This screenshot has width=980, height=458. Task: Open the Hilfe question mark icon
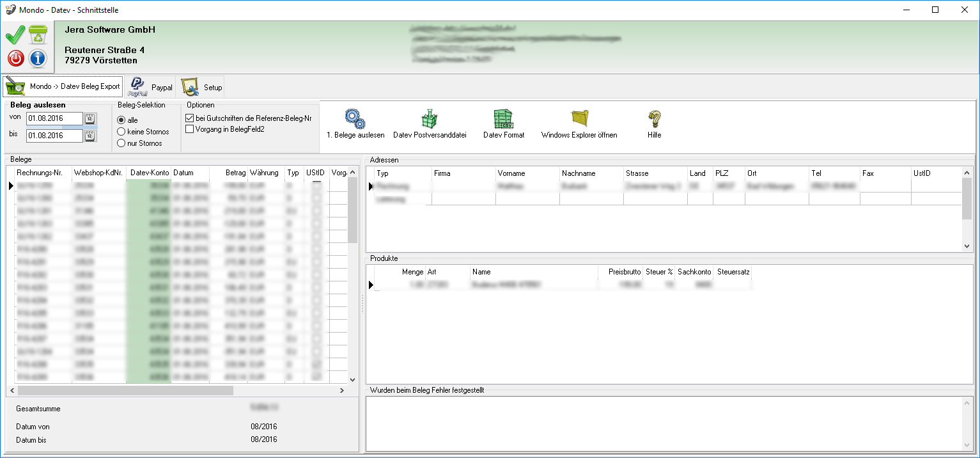[x=654, y=119]
